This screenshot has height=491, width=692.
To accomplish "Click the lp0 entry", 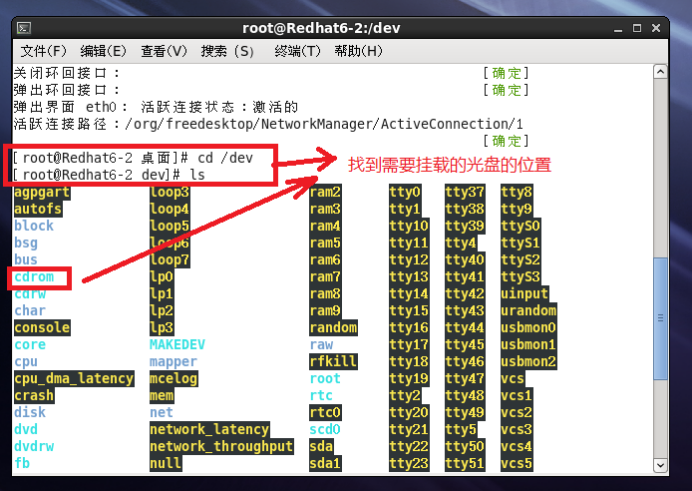I will (162, 277).
